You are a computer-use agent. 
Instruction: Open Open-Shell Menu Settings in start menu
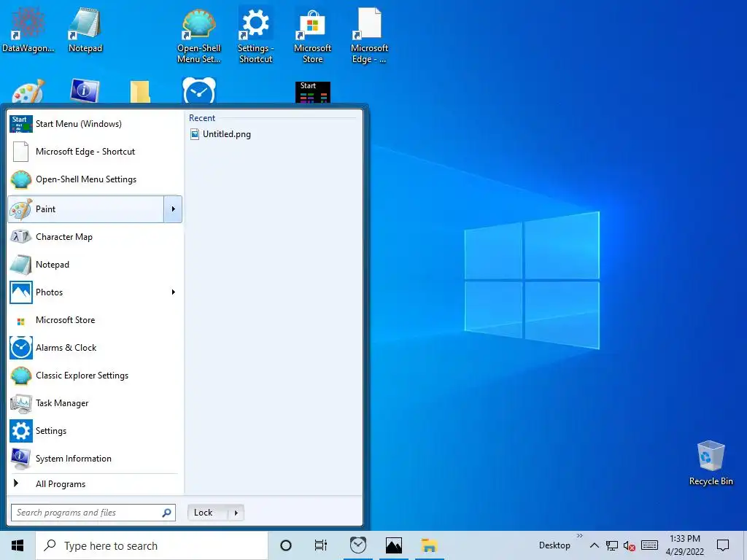tap(95, 179)
